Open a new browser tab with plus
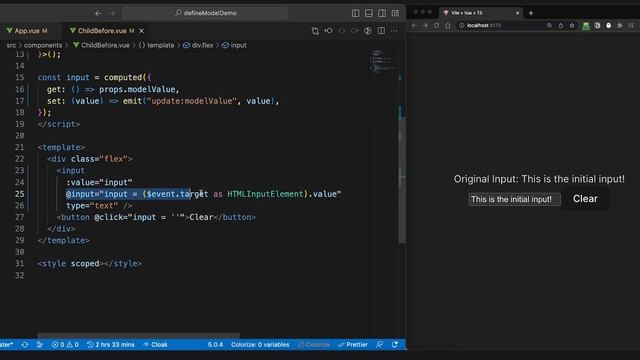The image size is (640, 360). 531,13
